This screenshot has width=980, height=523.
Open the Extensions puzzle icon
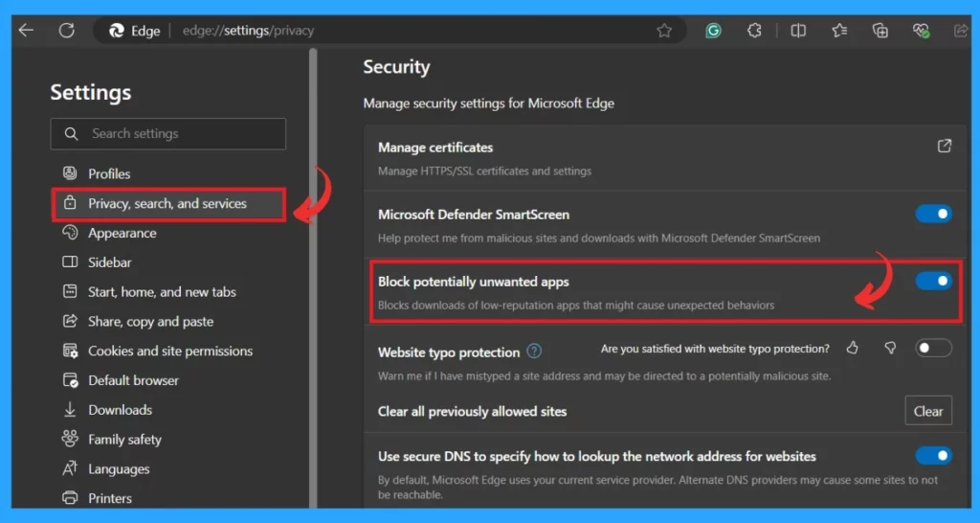pos(754,30)
